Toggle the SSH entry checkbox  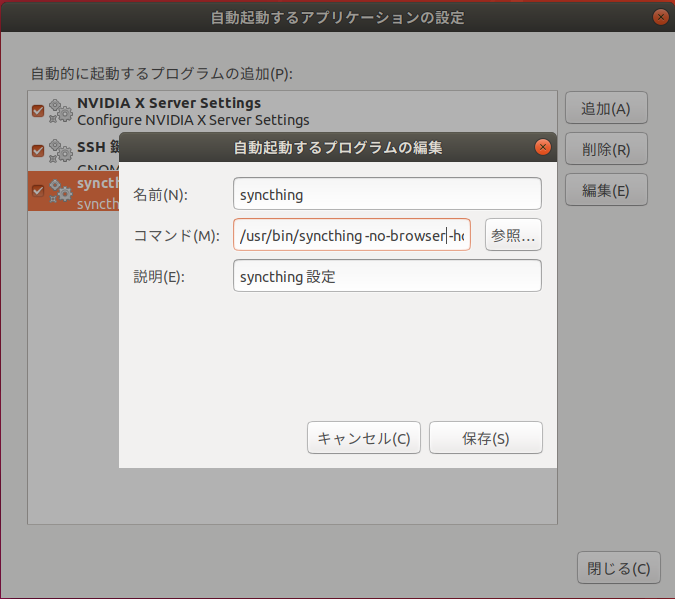(38, 151)
